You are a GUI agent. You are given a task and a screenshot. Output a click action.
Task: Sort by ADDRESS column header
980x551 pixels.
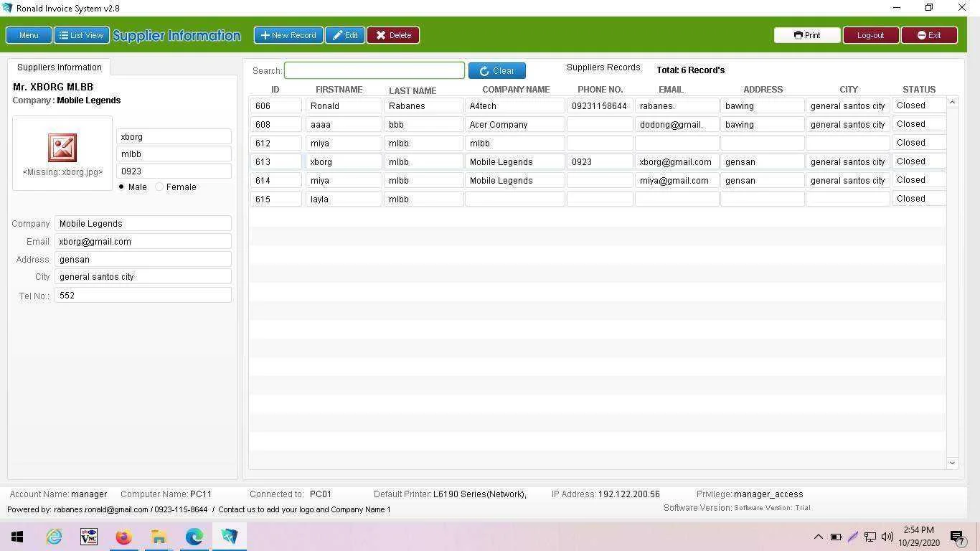point(763,90)
